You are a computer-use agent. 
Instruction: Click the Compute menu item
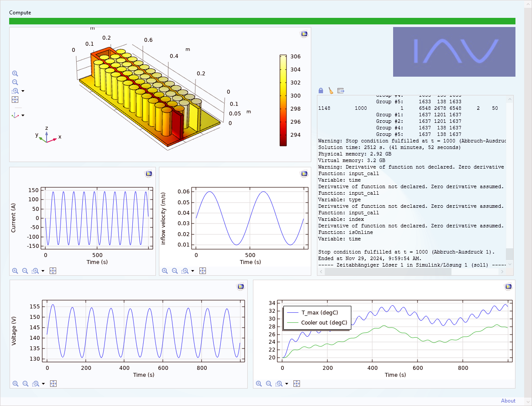(x=20, y=13)
